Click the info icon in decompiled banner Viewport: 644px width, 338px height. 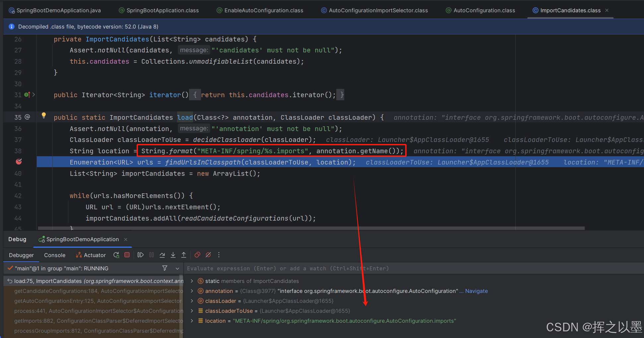coord(12,27)
